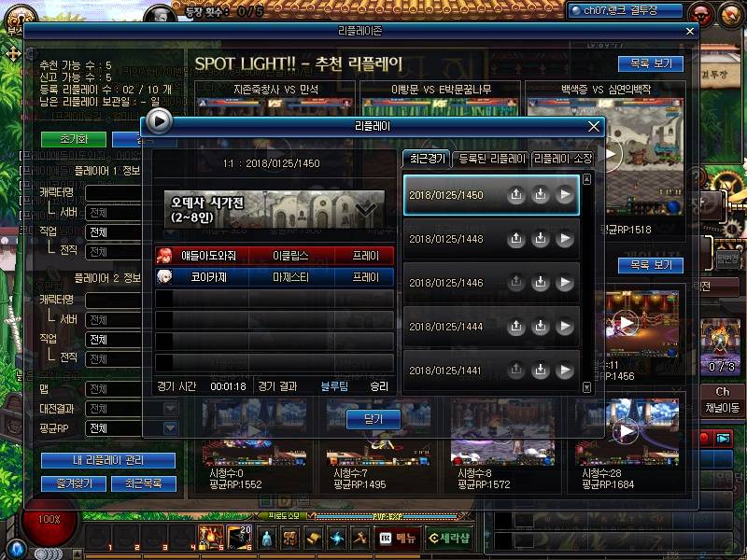Open 내 리플레이 관리
747x560 pixels.
(107, 461)
